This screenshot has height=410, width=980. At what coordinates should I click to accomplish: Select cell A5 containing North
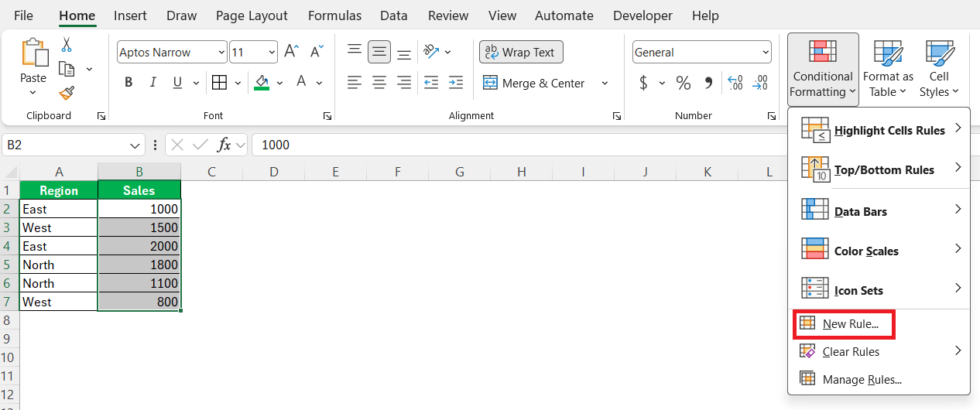coord(59,265)
